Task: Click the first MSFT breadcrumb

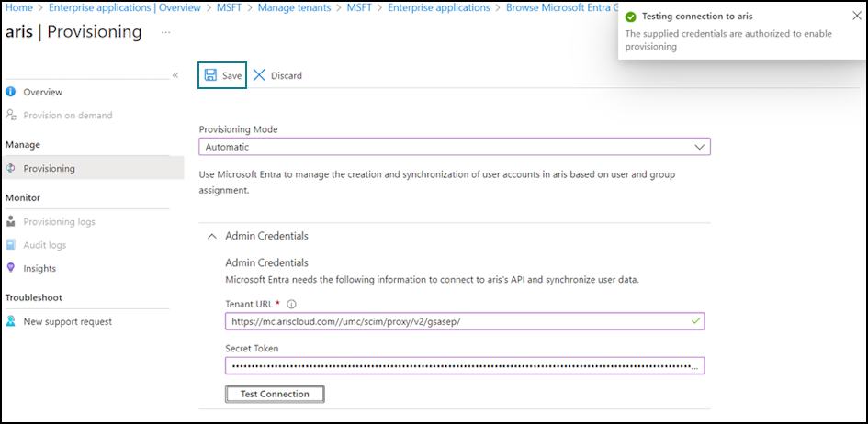Action: 230,7
